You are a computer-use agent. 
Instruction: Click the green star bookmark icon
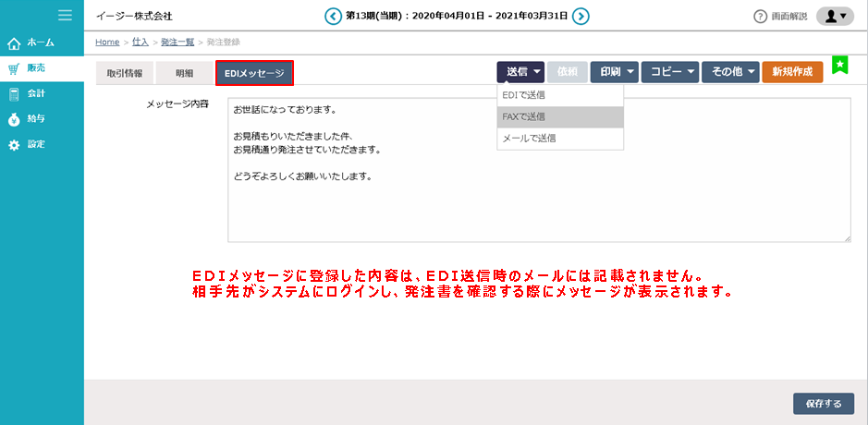pyautogui.click(x=839, y=65)
